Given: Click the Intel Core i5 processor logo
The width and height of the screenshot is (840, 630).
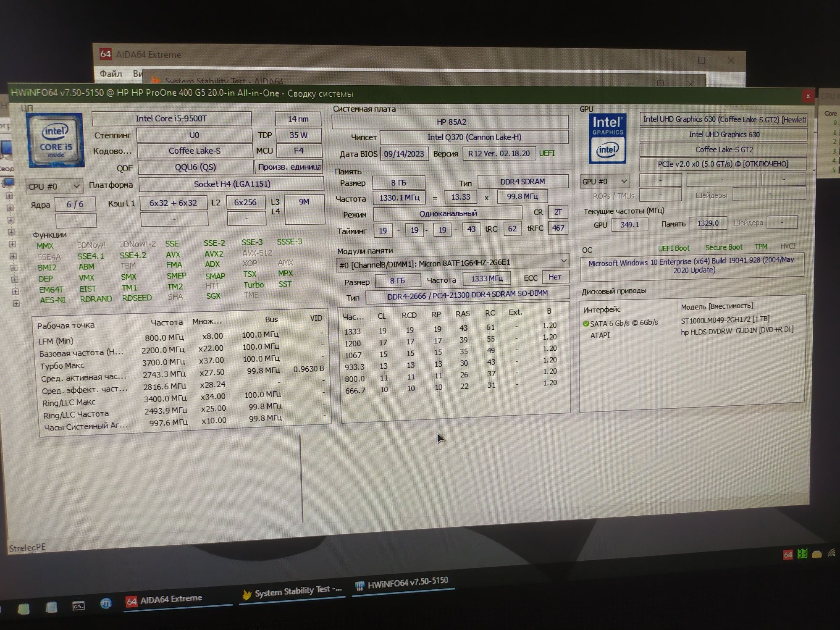Looking at the screenshot, I should pyautogui.click(x=56, y=140).
